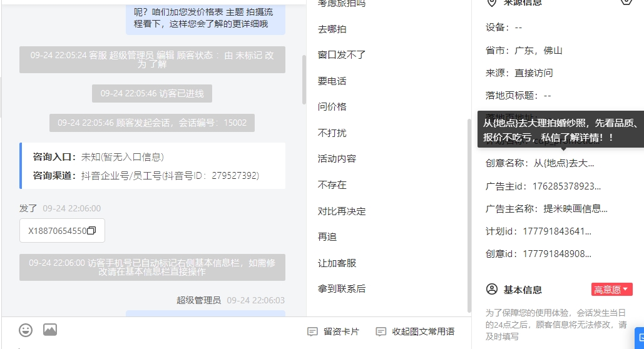Click the 咨询渠道 抖音企业号 info line
Viewport: 644px width, 349px height.
coord(146,176)
